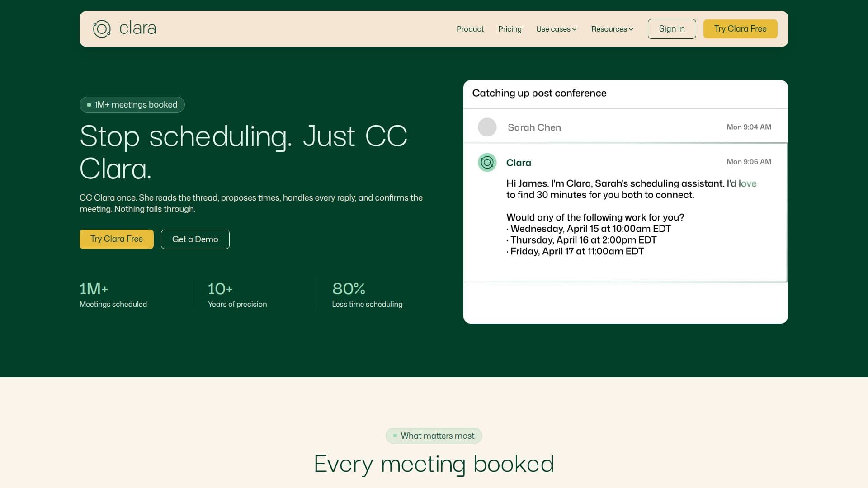Select the Sarah Chen email row
868x488 pixels.
(625, 127)
